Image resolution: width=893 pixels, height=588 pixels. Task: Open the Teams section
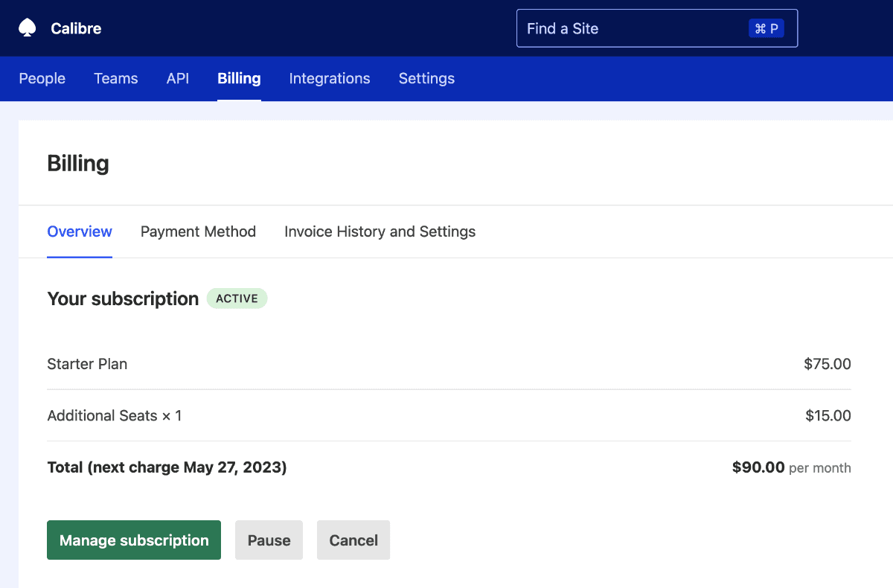click(115, 78)
